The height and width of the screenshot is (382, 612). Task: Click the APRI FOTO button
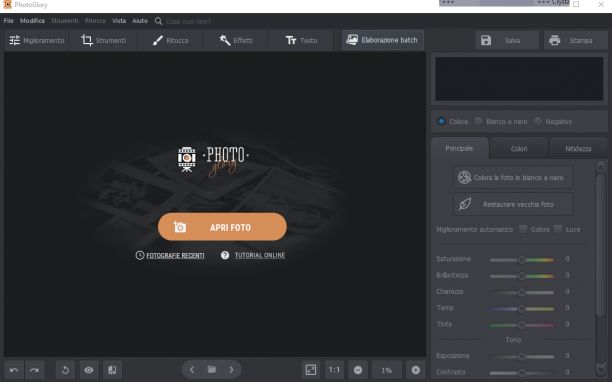pos(222,227)
